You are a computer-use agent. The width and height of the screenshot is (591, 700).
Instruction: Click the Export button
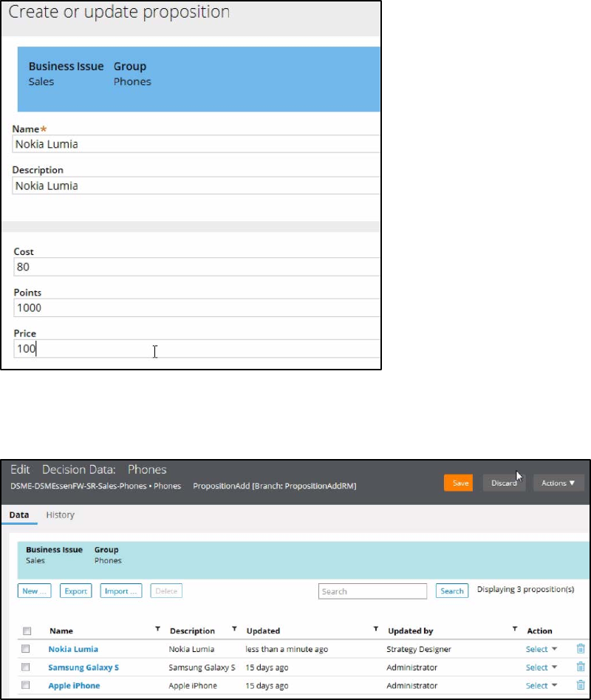coord(76,591)
